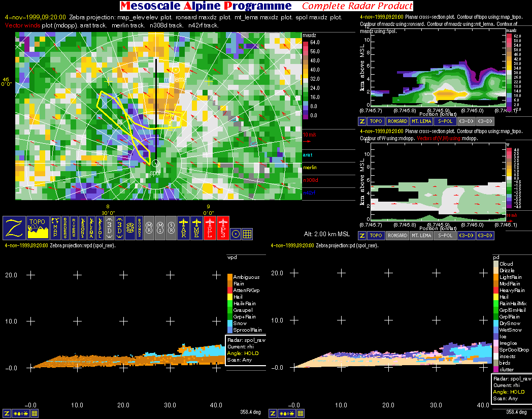This screenshot has height=419, width=532.
Task: Click the gray S/R radar pair icon
Action: point(172,228)
